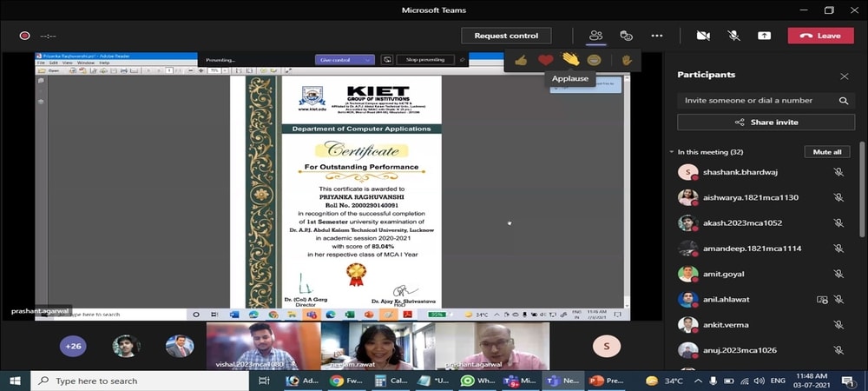Open the More actions ellipsis menu
The image size is (868, 391).
coord(656,36)
